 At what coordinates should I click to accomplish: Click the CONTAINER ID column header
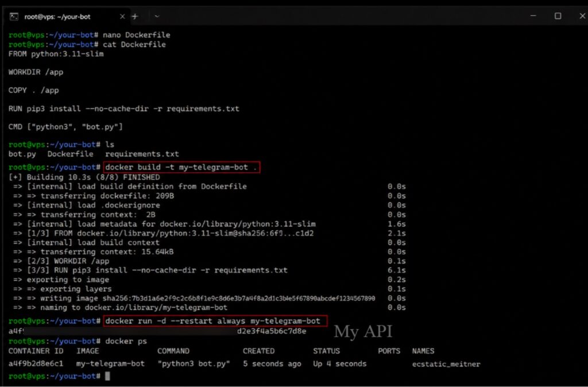tap(36, 351)
